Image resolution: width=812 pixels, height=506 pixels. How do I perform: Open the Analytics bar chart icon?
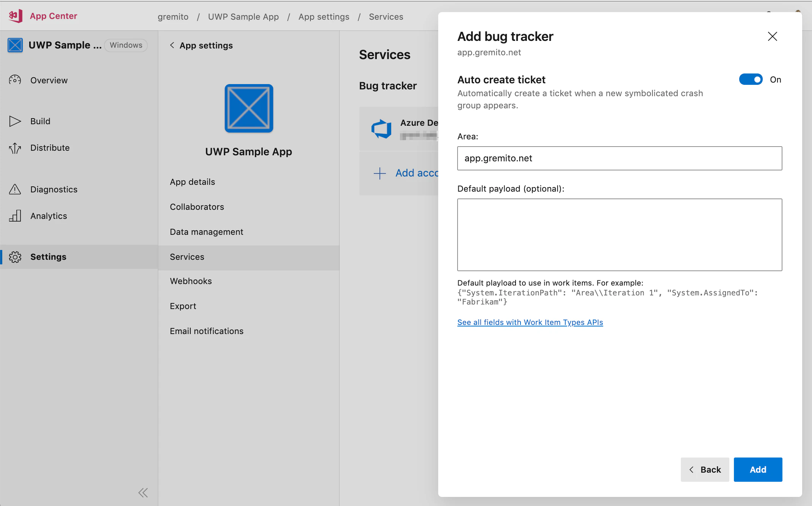click(x=15, y=216)
